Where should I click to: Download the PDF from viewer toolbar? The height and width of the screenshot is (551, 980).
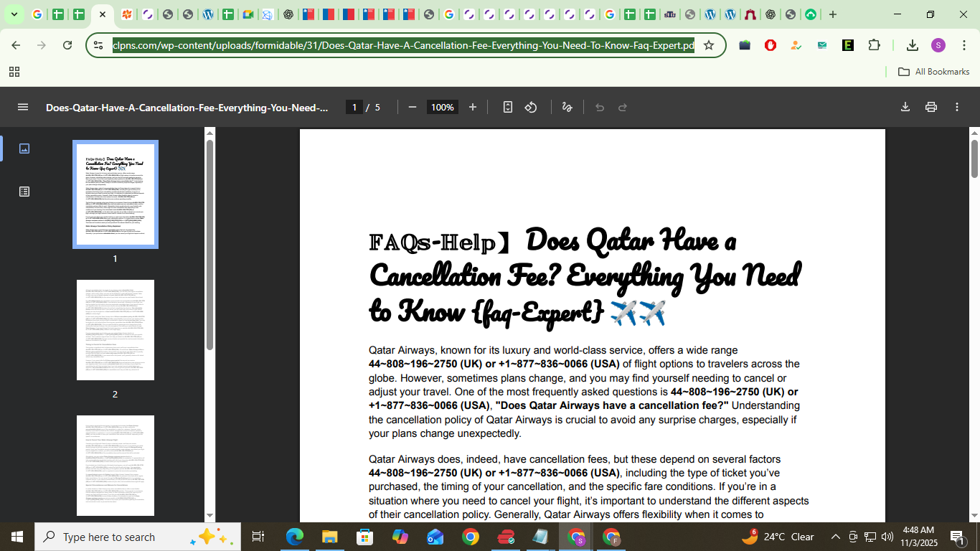(x=905, y=107)
